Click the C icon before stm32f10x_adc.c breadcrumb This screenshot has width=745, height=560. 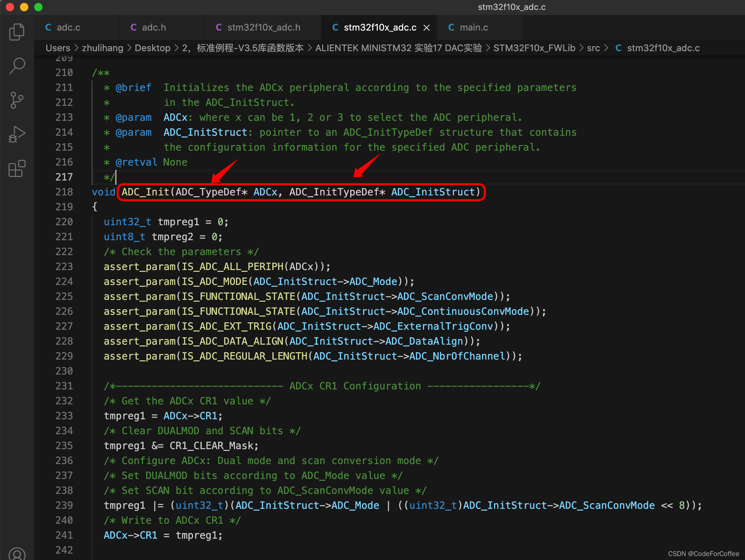pos(618,48)
